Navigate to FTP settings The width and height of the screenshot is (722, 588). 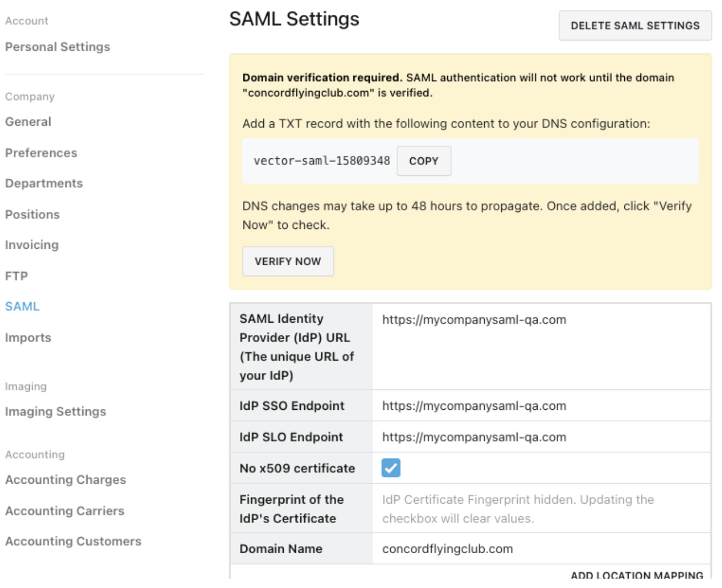(x=16, y=275)
